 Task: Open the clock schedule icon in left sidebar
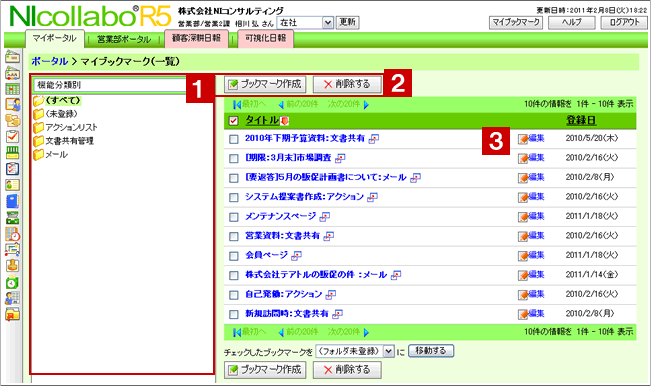12,235
